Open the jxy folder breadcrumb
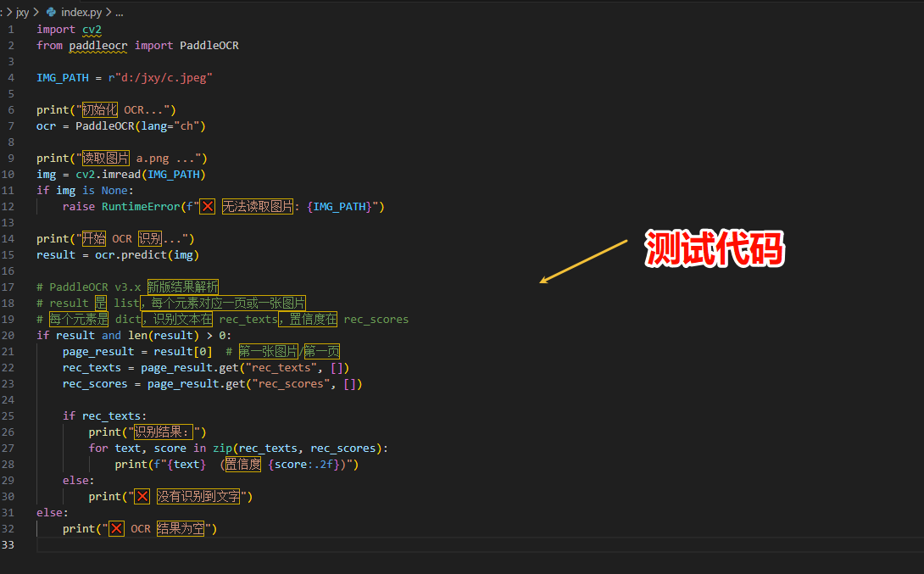Image resolution: width=924 pixels, height=574 pixels. 23,13
